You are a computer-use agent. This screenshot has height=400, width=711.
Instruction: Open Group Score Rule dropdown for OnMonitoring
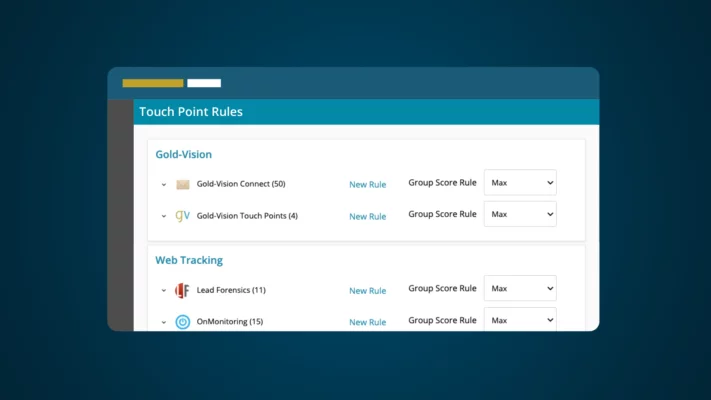(520, 319)
